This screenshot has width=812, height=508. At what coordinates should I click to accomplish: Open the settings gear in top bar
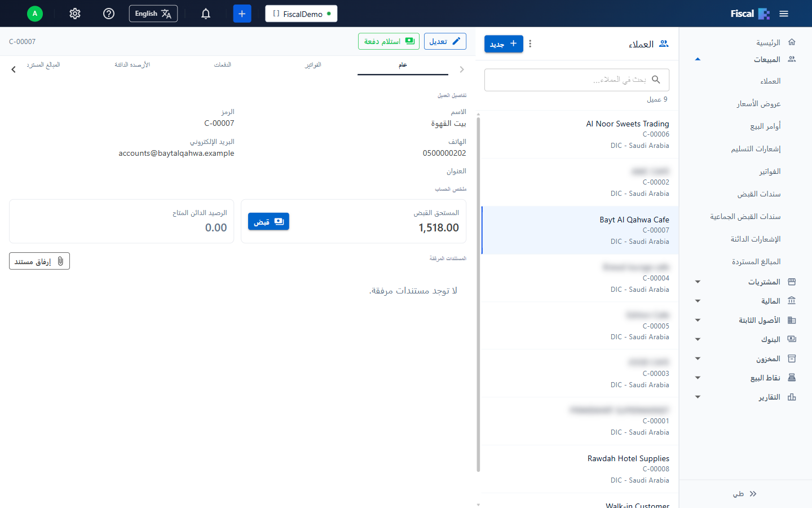[75, 14]
